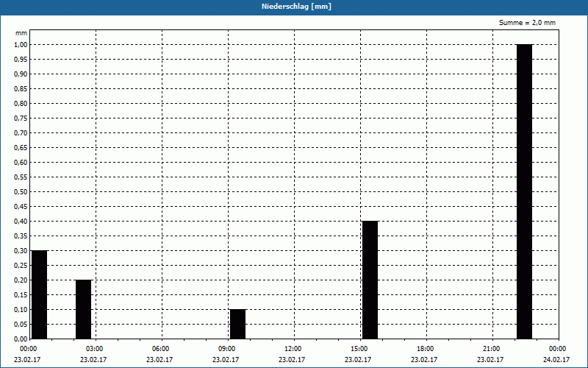Select the 0,85 y-axis value
This screenshot has width=588, height=368.
pos(21,89)
